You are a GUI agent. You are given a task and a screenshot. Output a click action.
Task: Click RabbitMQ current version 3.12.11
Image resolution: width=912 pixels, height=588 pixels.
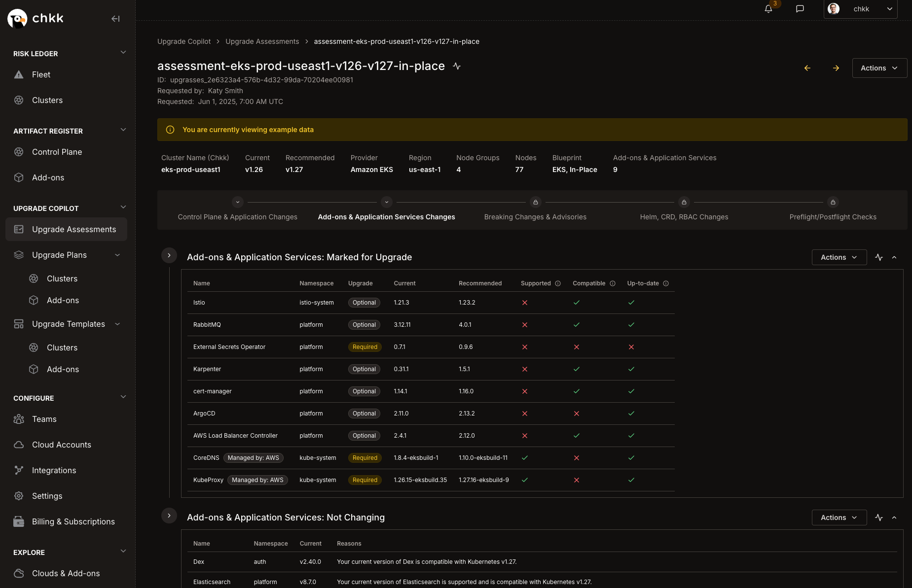(x=402, y=325)
